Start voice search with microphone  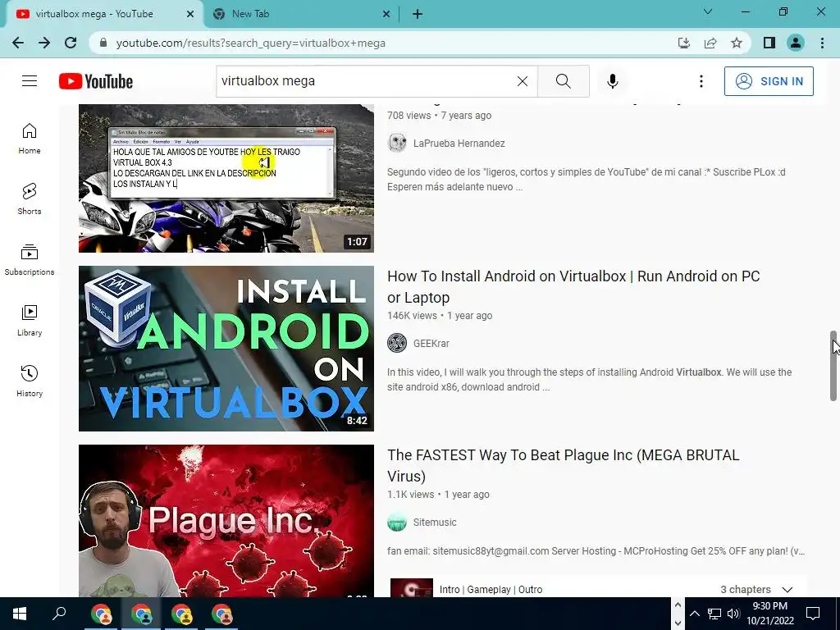tap(612, 81)
